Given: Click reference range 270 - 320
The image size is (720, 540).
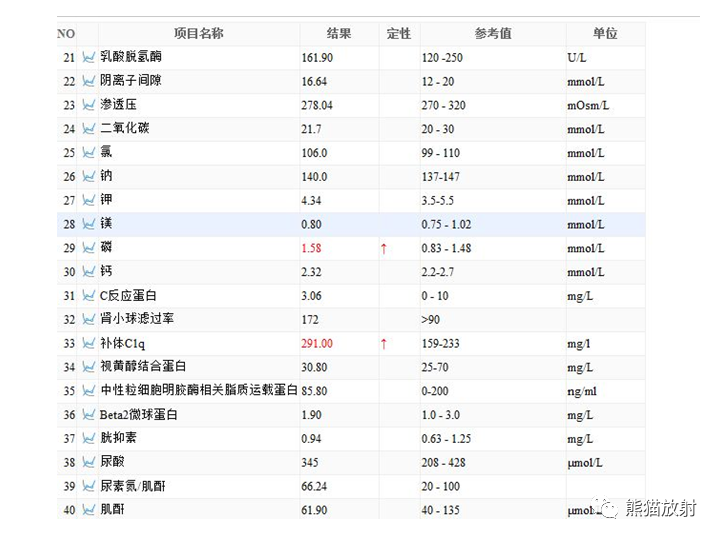Looking at the screenshot, I should pyautogui.click(x=444, y=106).
